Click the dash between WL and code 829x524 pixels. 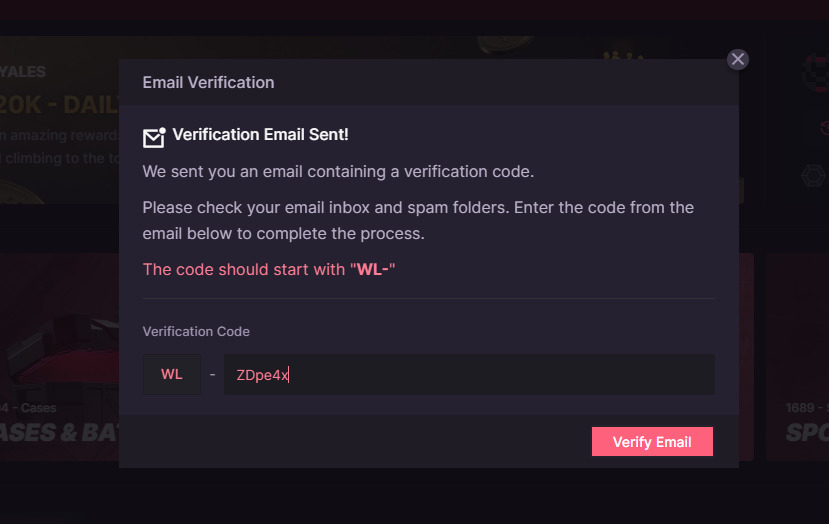coord(212,375)
